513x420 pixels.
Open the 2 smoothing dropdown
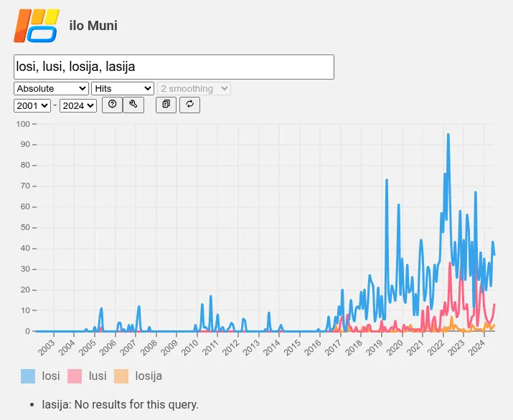coord(195,88)
